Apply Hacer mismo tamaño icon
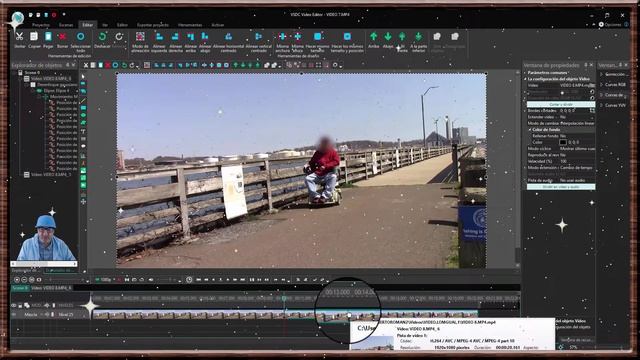Viewport: 640px width, 360px height. coord(318,37)
